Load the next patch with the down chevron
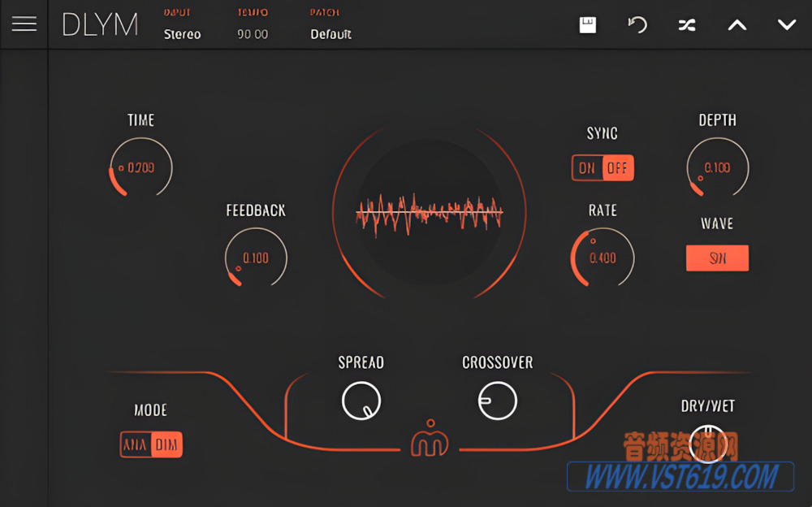This screenshot has height=507, width=812. (786, 24)
